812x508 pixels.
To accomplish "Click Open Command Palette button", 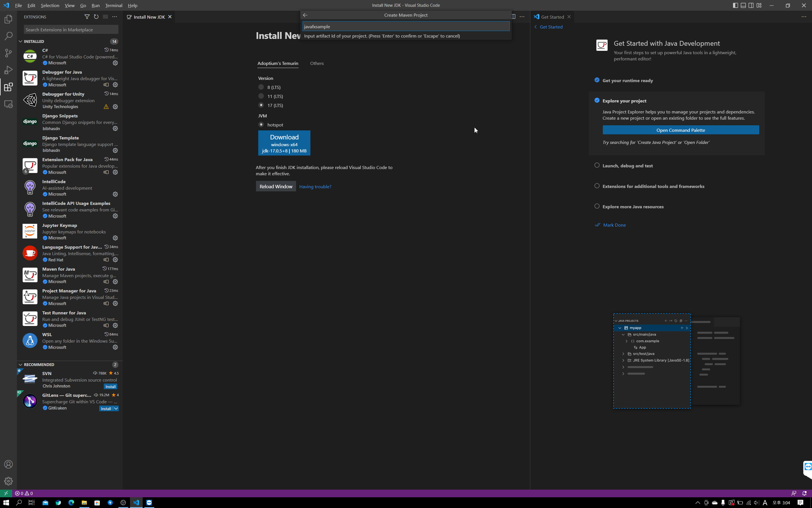I will coord(680,130).
